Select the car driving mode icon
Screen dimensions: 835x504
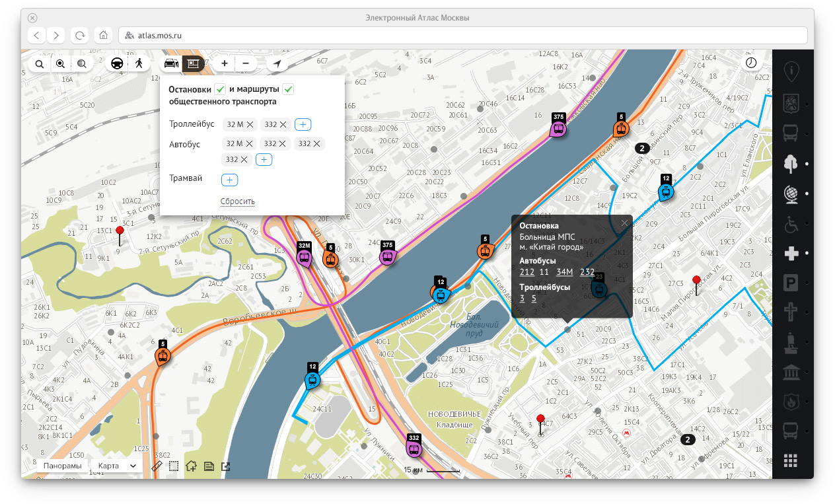click(117, 63)
